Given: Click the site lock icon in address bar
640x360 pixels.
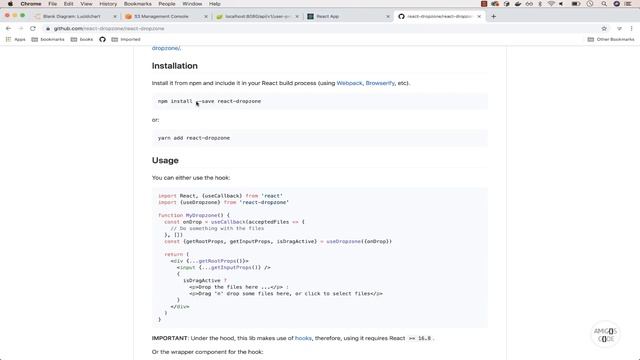Looking at the screenshot, I should tap(48, 29).
